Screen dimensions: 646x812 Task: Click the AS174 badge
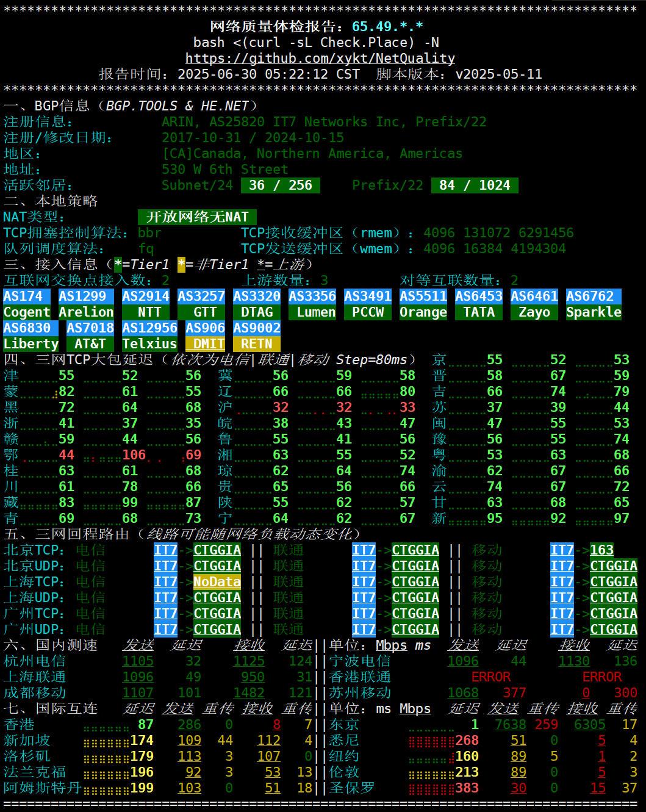coord(27,296)
